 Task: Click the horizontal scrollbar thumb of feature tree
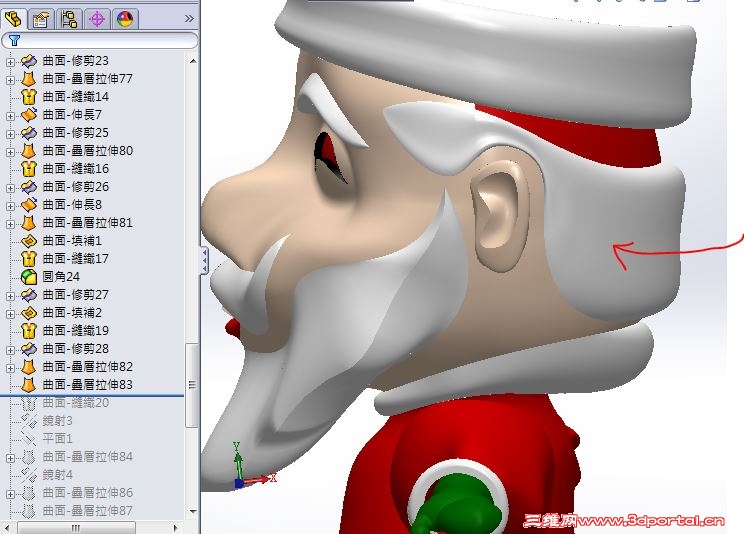pyautogui.click(x=76, y=528)
